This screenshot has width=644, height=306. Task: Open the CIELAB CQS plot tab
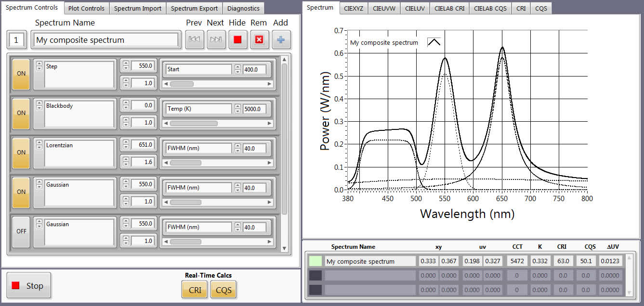click(490, 8)
